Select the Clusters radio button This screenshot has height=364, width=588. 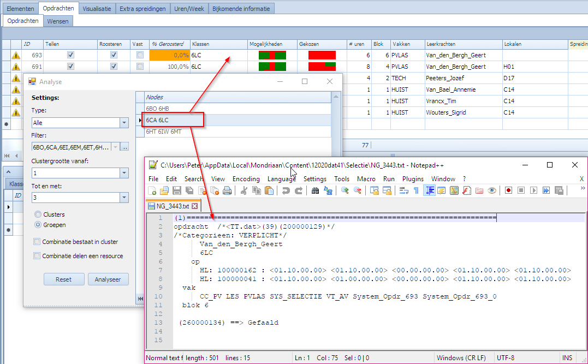[x=38, y=214]
